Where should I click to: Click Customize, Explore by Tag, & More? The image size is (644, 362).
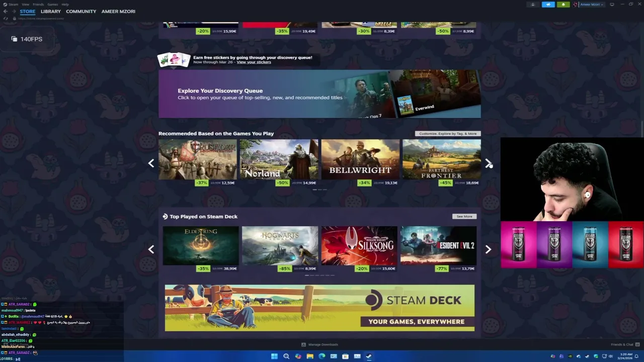(448, 134)
